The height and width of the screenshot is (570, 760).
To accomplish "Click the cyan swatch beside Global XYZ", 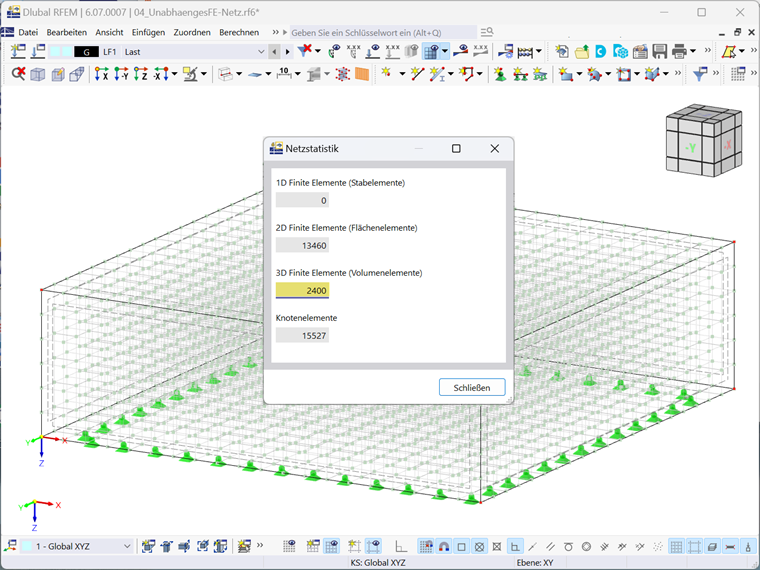I will point(27,546).
